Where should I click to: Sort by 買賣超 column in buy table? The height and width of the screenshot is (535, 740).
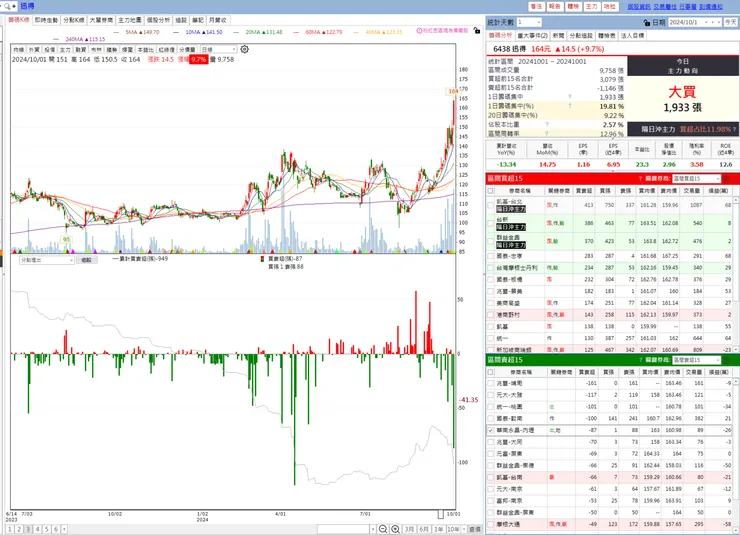coord(584,191)
